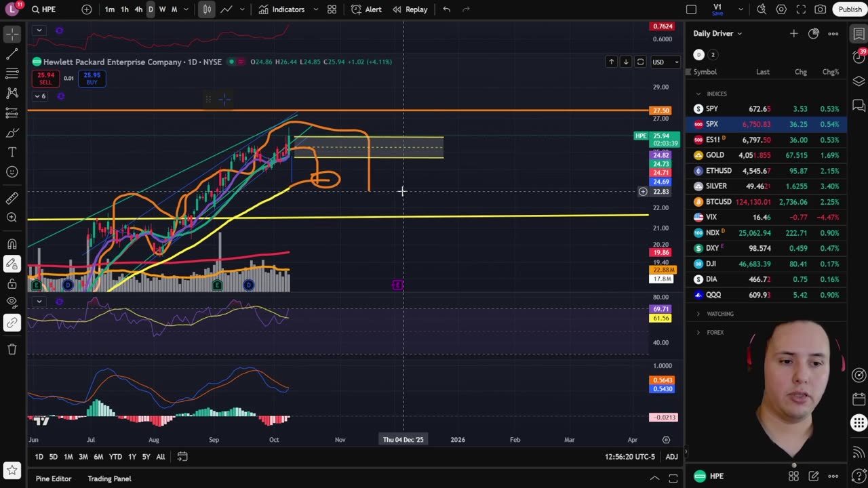Open the chart style dropdown arrow

pyautogui.click(x=241, y=9)
